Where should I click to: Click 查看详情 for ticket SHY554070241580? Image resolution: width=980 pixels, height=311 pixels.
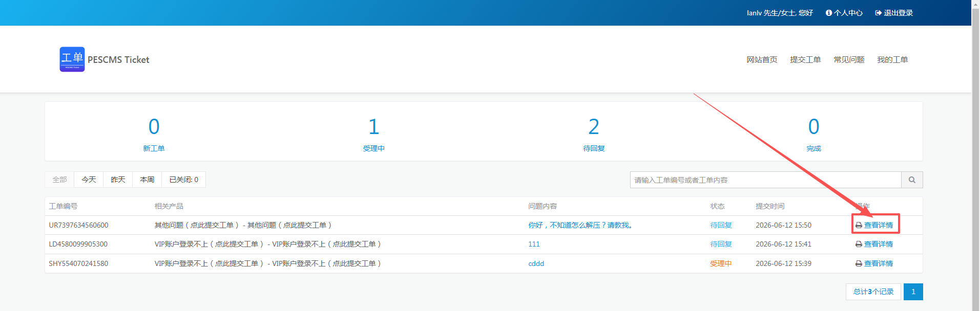pos(878,263)
